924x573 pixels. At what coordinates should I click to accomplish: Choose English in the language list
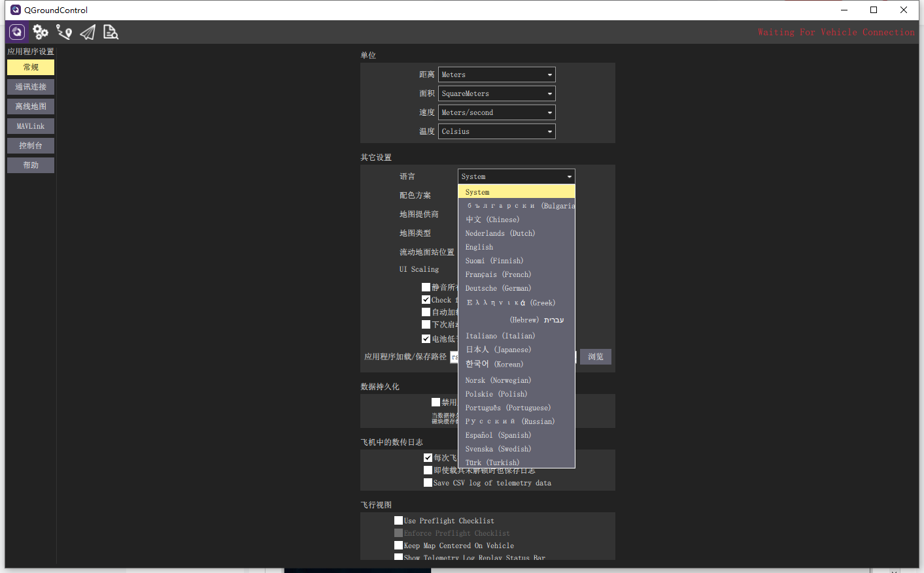(517, 247)
